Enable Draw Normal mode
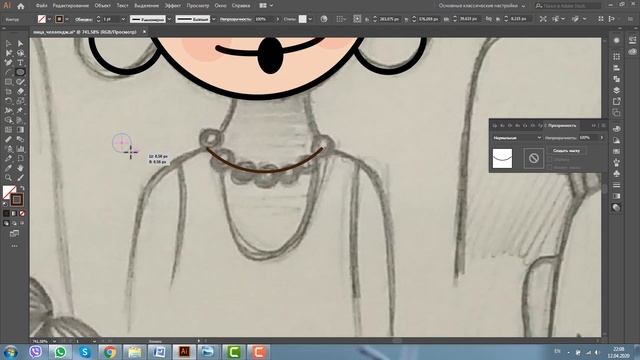Image resolution: width=640 pixels, height=360 pixels. click(x=6, y=223)
